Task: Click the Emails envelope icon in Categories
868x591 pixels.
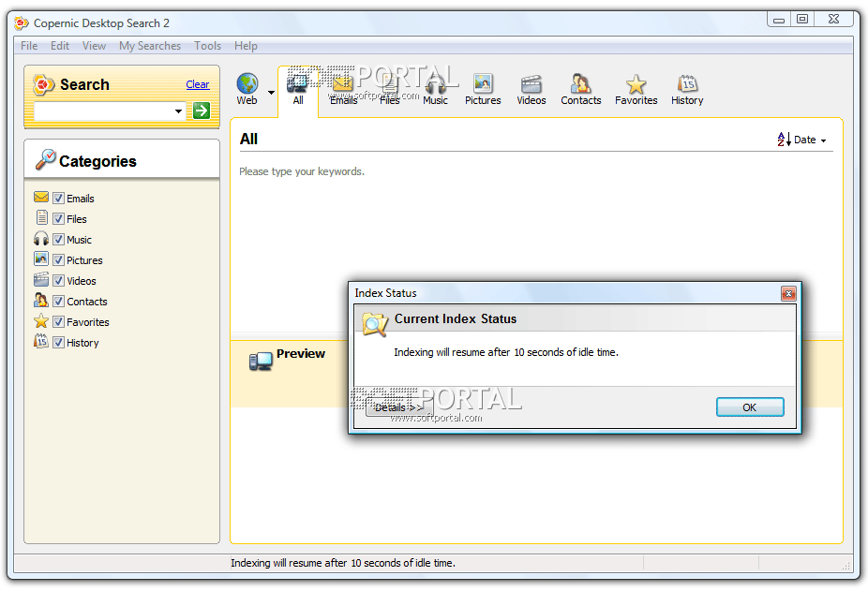Action: 41,197
